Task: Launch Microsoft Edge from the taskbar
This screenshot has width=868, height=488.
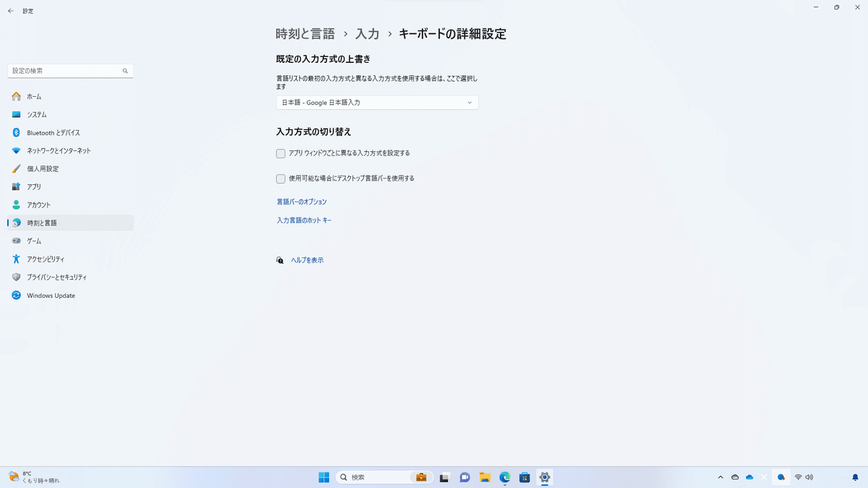Action: click(505, 477)
